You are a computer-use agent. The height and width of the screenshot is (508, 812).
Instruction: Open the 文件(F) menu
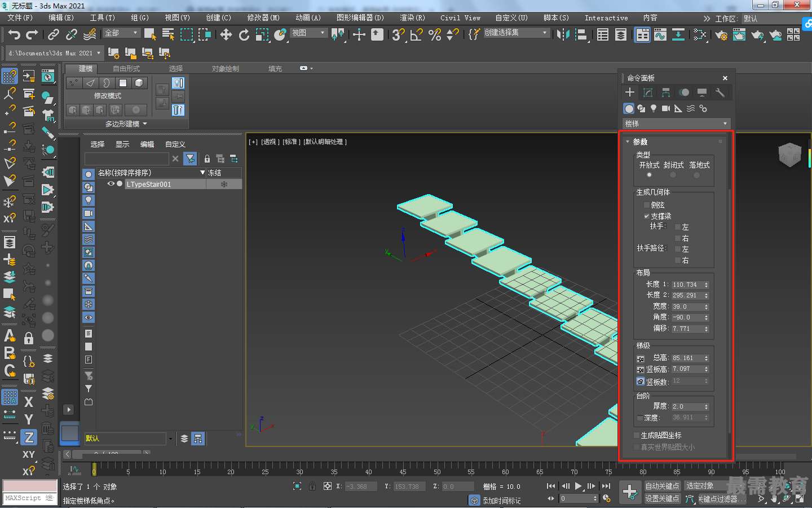point(20,18)
